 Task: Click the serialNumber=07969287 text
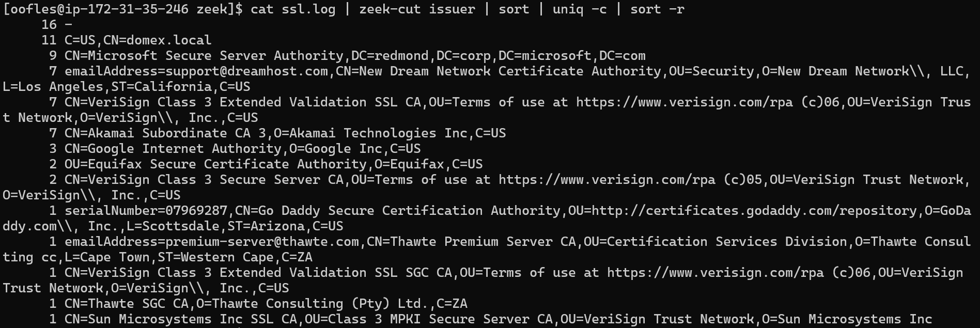[146, 211]
